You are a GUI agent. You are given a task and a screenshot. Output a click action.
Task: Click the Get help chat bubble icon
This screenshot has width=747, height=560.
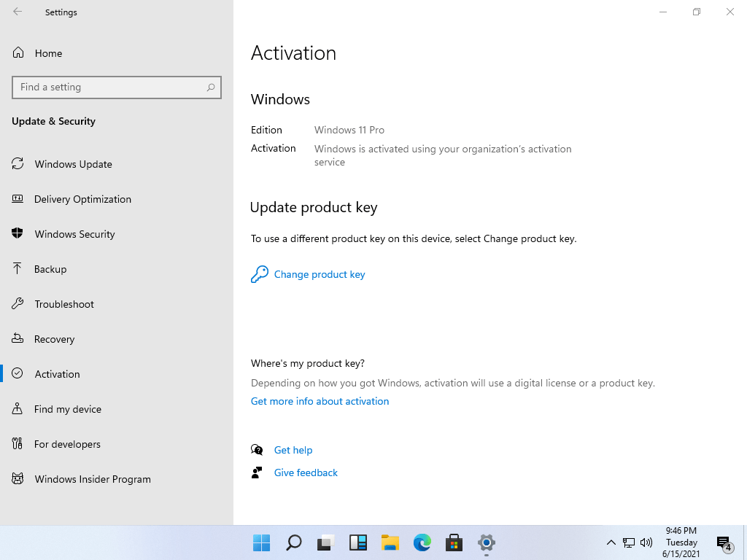point(257,449)
